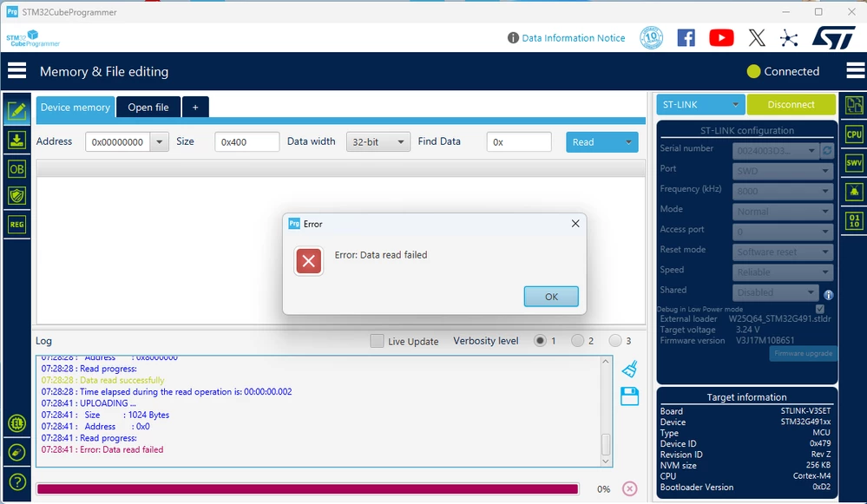This screenshot has width=867, height=504.
Task: Open the X social icon in header
Action: (757, 37)
